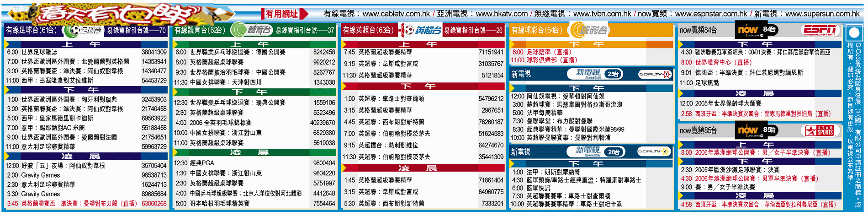Click the 7:00 意甲:錫耶納對AC米蘭 row
This screenshot has height=216, width=868.
point(87,128)
